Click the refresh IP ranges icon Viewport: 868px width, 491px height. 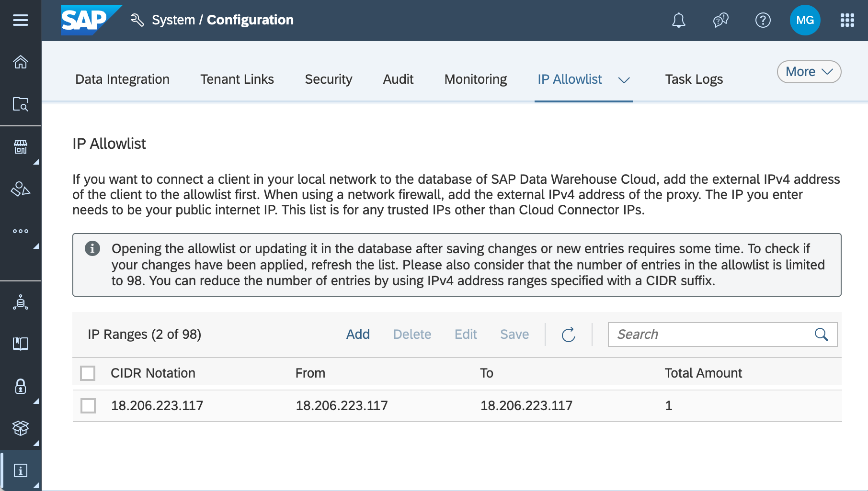coord(568,335)
